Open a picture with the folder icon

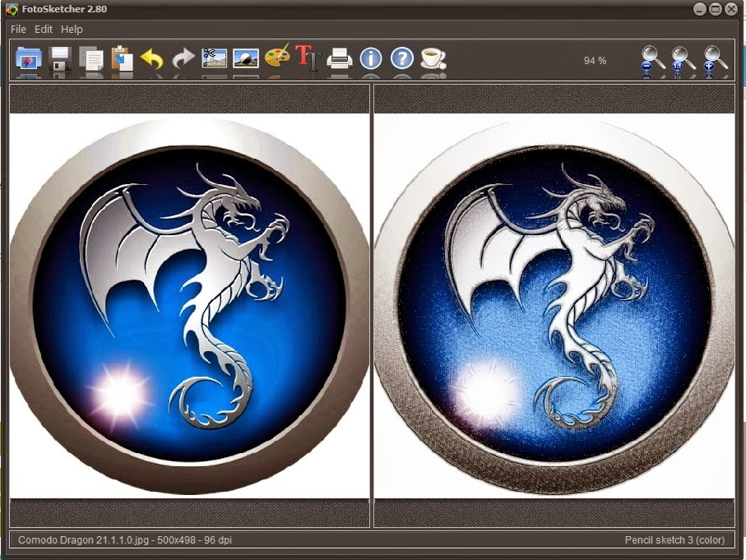tap(29, 59)
